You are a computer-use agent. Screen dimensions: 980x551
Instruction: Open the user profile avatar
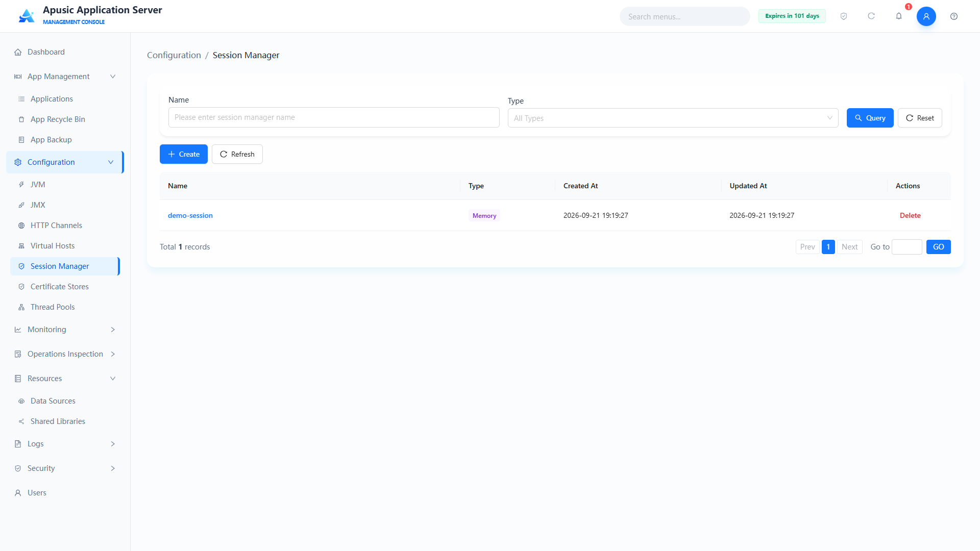coord(926,16)
